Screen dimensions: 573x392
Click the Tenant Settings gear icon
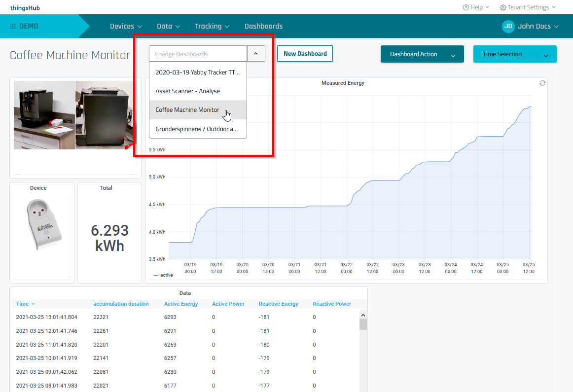point(503,7)
